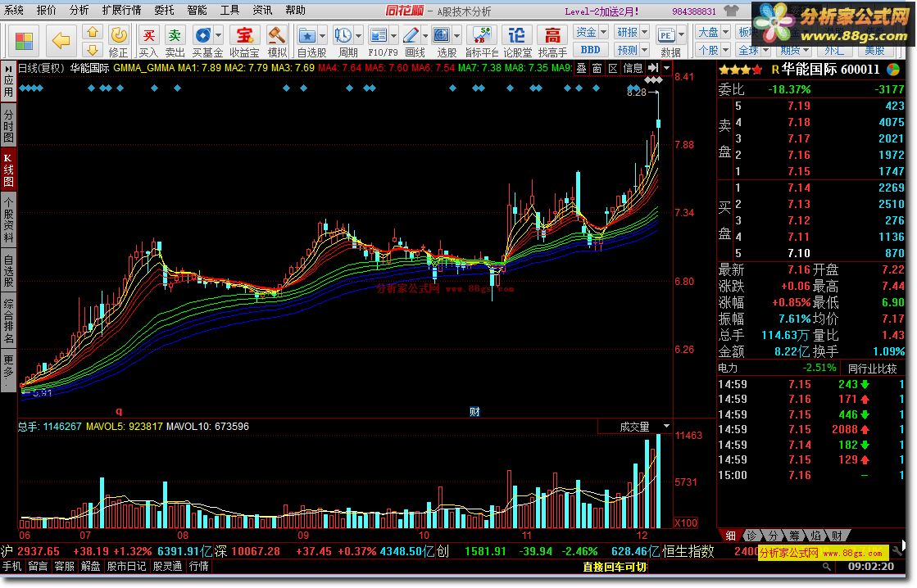The image size is (917, 588).
Task: Click the arrow-to-bar icon next to 信息
Action: pos(653,69)
